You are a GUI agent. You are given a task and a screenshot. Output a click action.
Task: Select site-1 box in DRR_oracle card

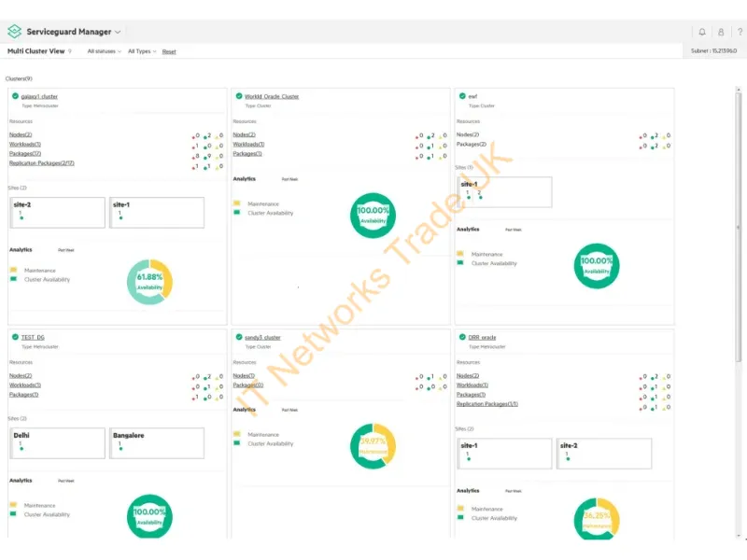point(504,454)
